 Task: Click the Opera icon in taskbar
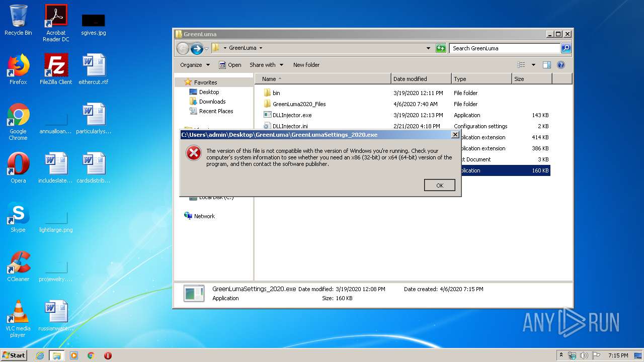[x=108, y=355]
